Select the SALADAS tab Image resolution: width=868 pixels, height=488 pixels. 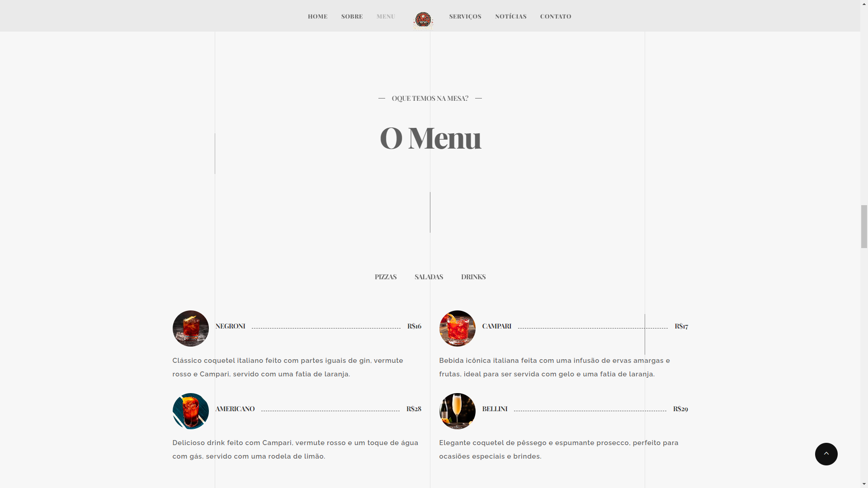point(429,277)
